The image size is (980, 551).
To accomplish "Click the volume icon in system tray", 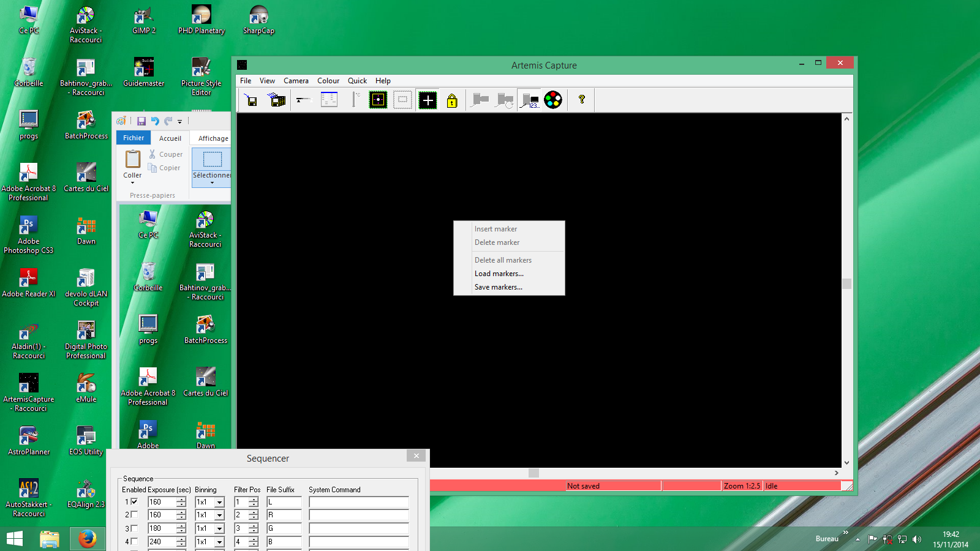I will point(917,539).
